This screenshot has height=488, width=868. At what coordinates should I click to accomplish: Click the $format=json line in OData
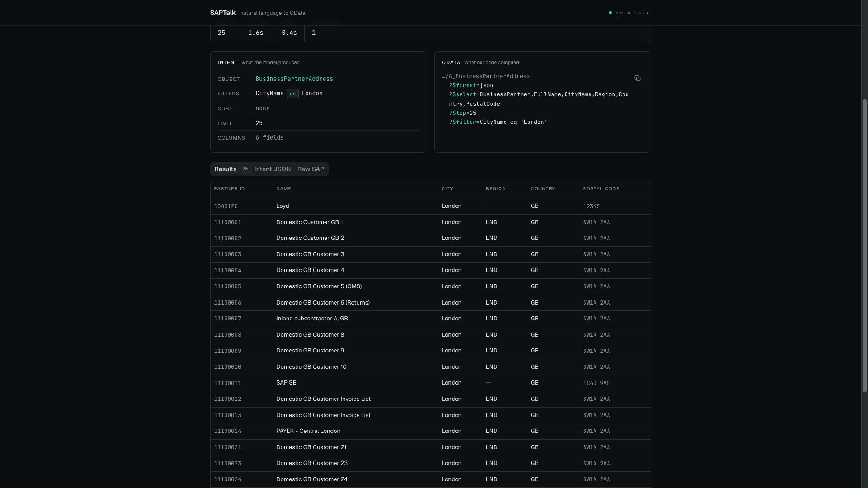[x=471, y=85]
